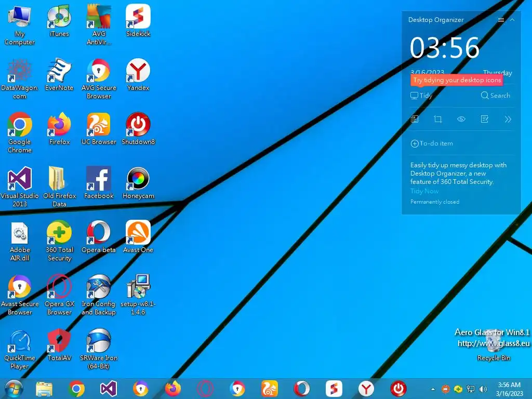Launch Avast Secure Browser from the taskbar

[x=140, y=389]
